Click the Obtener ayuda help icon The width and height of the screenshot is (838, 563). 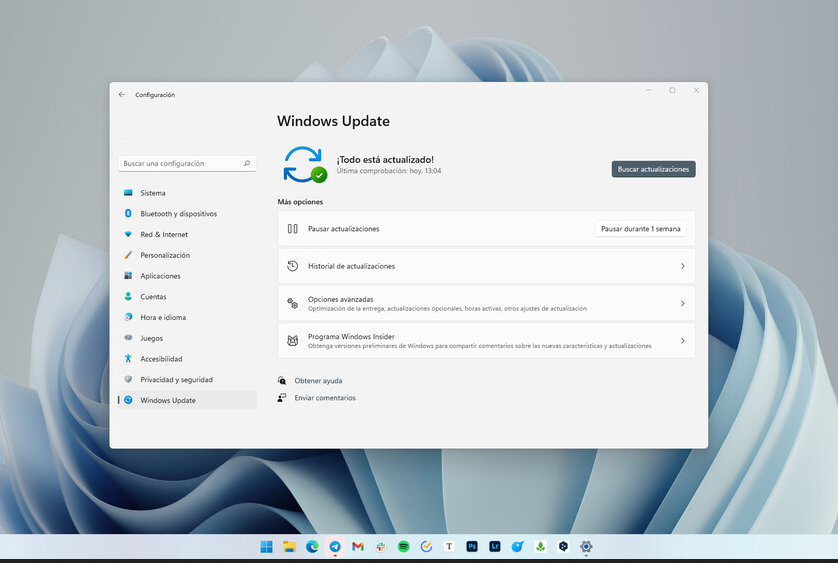click(282, 381)
